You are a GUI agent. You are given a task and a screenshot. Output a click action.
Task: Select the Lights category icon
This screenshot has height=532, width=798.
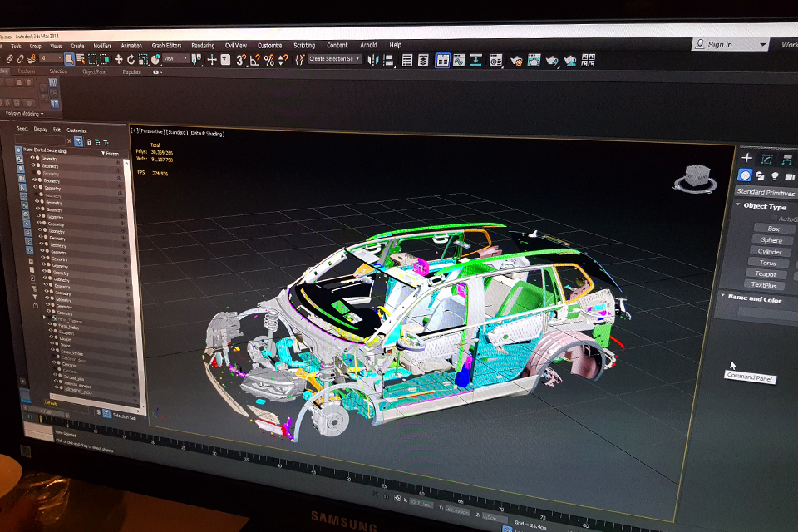click(775, 176)
